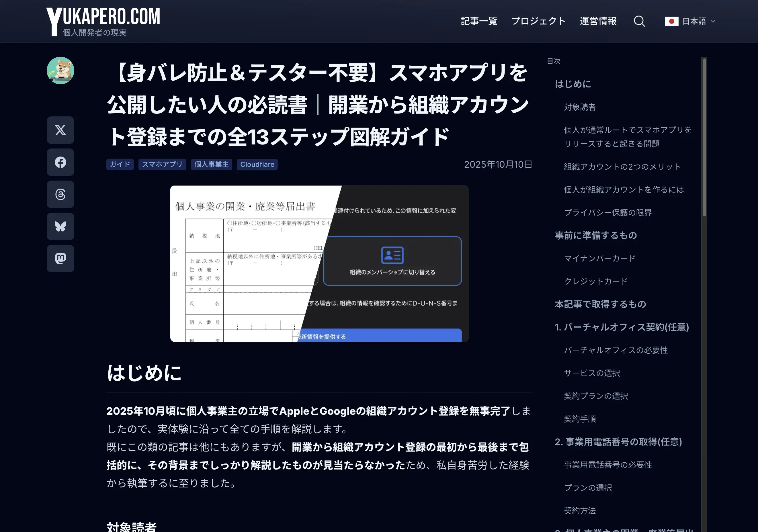Select the Cloudflare tag
Screen dimensions: 758x532
[257, 164]
